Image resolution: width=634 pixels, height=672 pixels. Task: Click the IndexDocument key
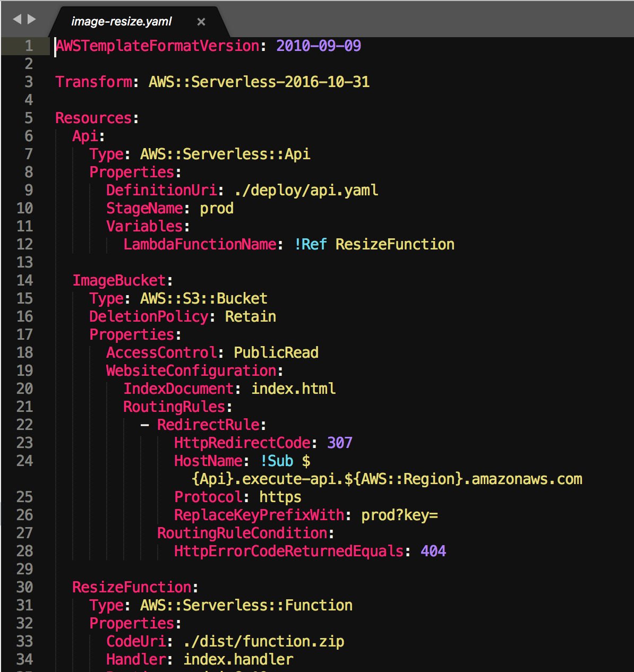click(x=178, y=389)
